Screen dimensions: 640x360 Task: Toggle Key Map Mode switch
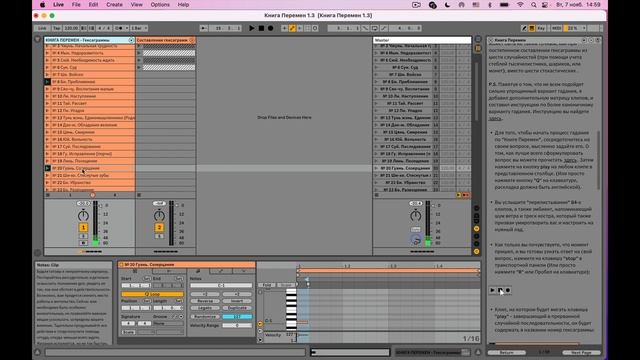click(541, 28)
